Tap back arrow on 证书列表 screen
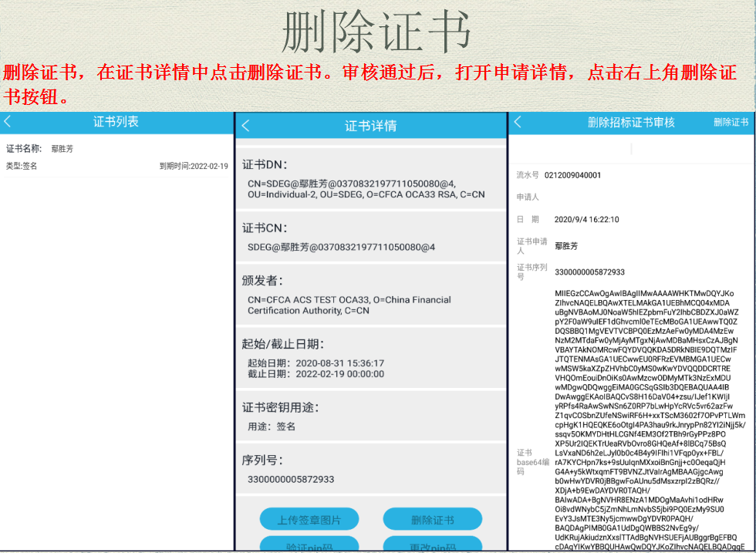The height and width of the screenshot is (553, 756). [8, 122]
